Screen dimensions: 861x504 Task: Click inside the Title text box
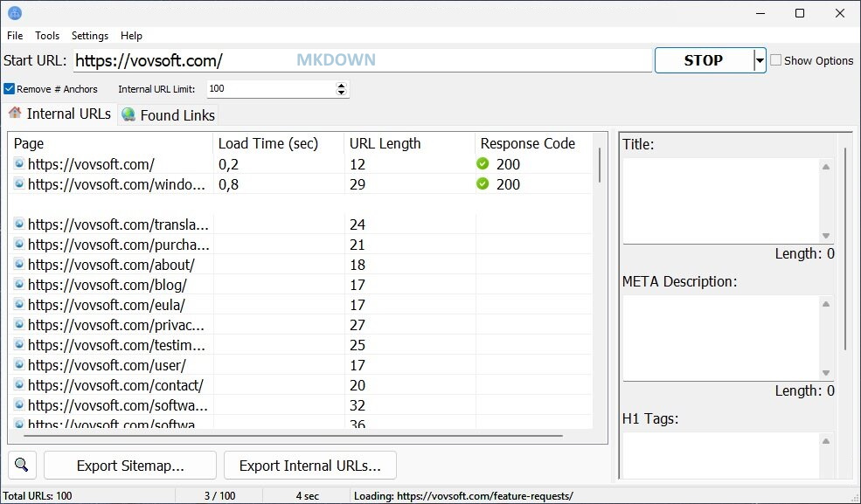tap(721, 201)
